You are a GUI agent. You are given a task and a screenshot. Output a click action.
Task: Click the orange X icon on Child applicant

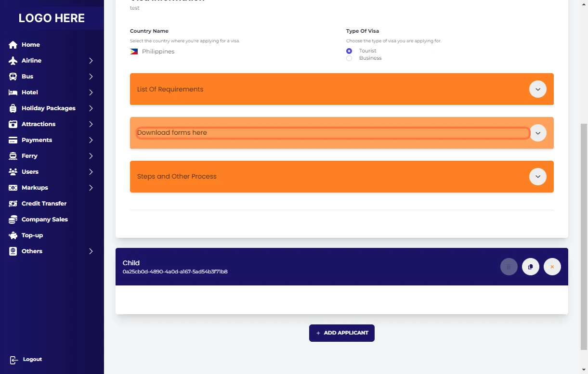pos(552,267)
